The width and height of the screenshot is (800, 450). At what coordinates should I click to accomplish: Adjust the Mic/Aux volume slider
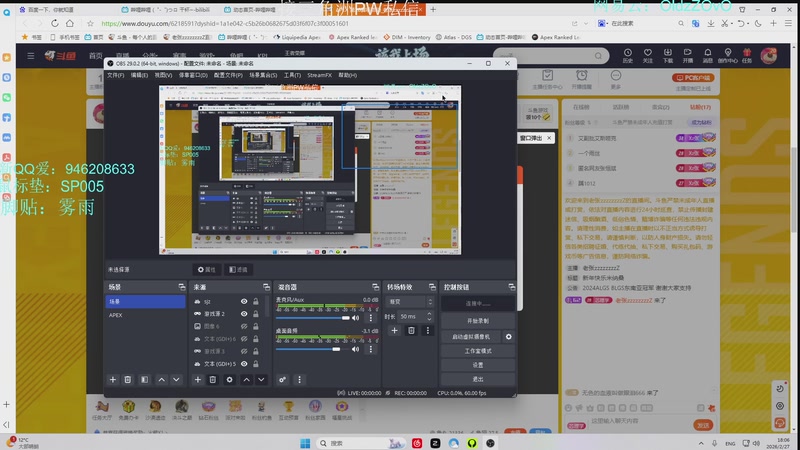[313, 318]
